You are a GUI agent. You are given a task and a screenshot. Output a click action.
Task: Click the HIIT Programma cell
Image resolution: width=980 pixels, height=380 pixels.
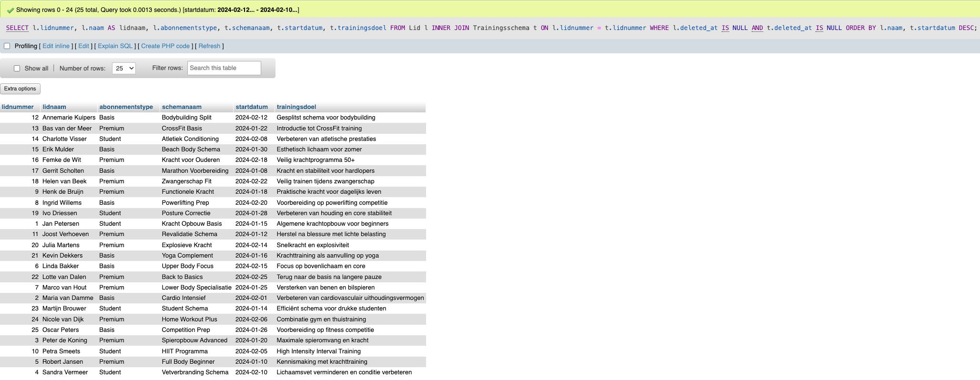[196, 351]
